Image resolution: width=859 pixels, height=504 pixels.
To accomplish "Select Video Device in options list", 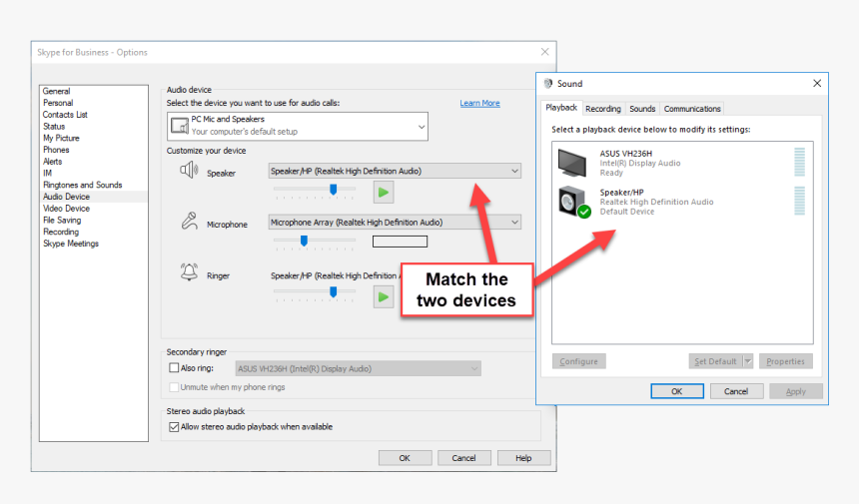I will [x=66, y=209].
